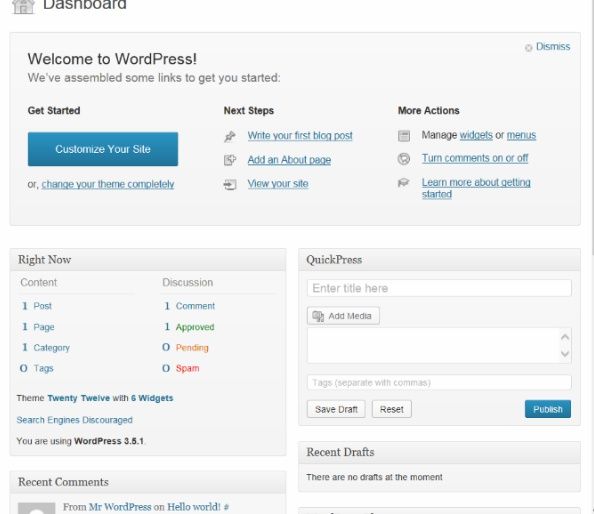Focus the QuickPress content text area
Image resolution: width=594 pixels, height=514 pixels.
click(x=434, y=345)
